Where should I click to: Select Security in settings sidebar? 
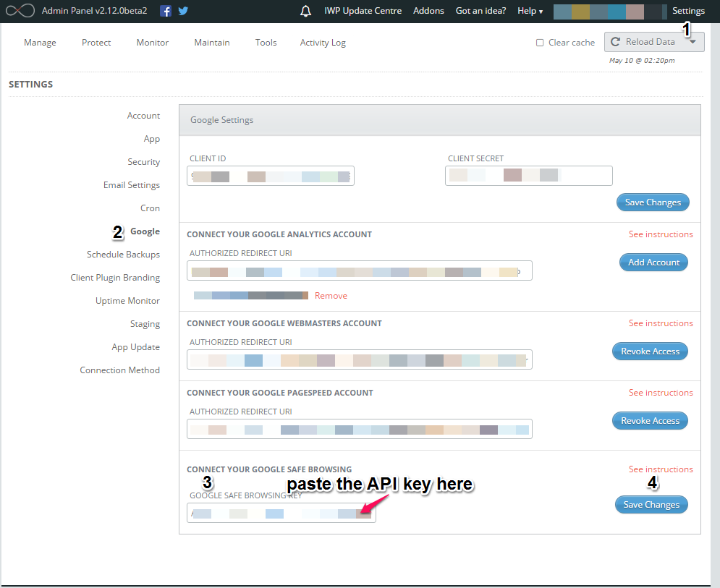(144, 162)
